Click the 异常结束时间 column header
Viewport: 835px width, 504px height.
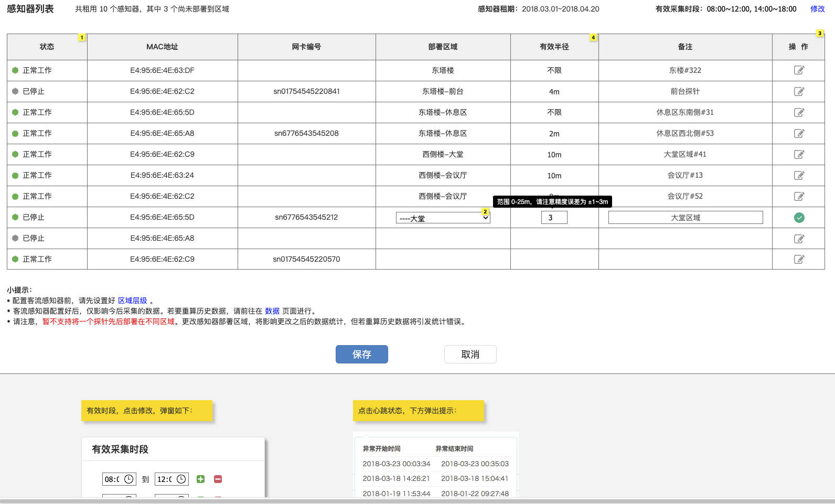point(455,448)
